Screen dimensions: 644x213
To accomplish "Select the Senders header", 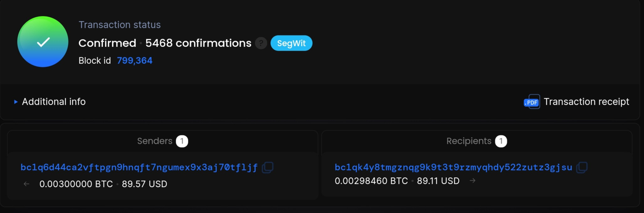I will (x=155, y=141).
